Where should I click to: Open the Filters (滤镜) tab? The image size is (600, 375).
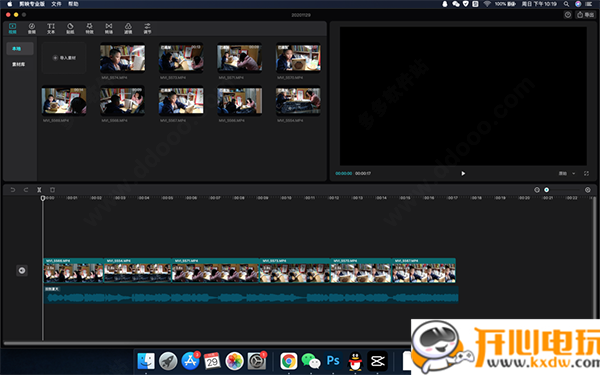[x=128, y=28]
